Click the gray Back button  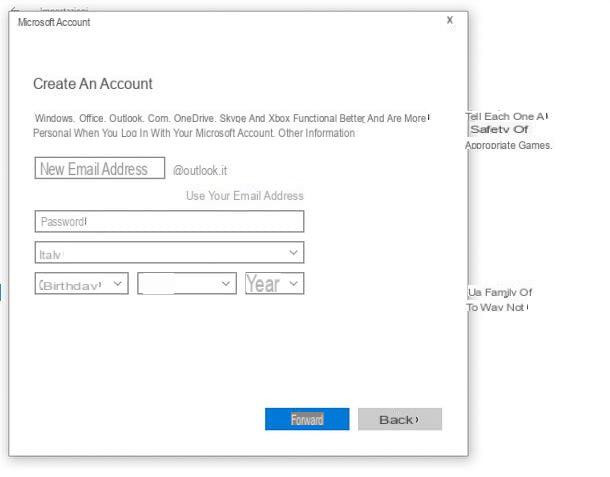[400, 419]
